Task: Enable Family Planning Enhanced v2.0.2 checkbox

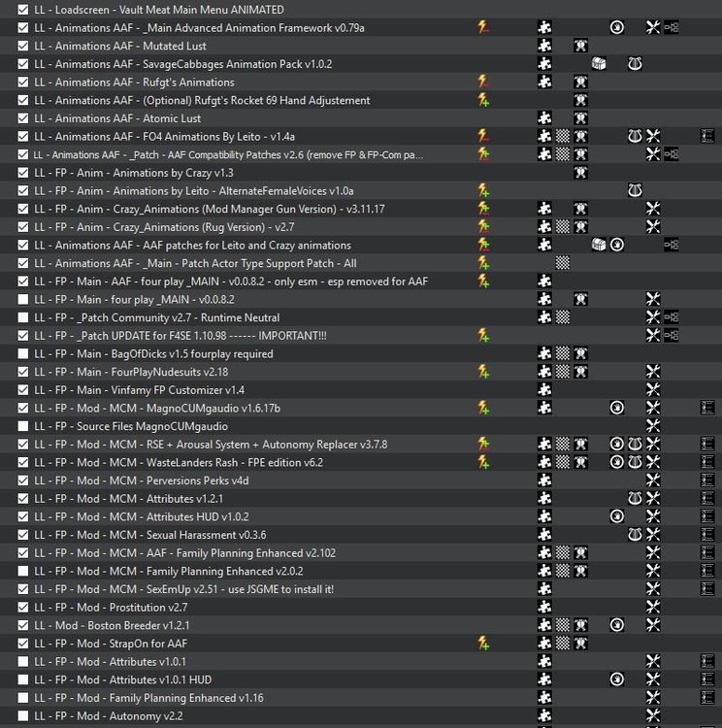Action: click(22, 571)
